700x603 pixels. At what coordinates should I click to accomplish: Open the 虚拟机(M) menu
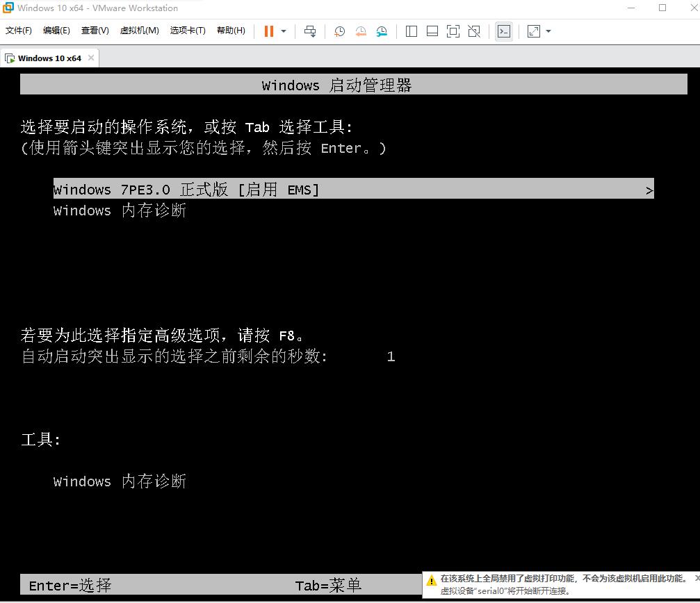pos(139,31)
